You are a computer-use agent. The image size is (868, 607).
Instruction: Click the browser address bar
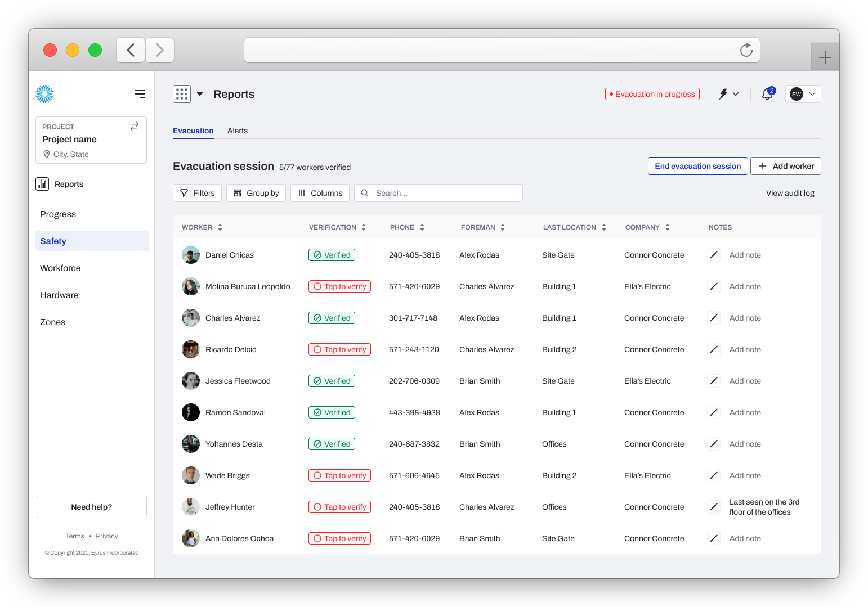pyautogui.click(x=502, y=50)
